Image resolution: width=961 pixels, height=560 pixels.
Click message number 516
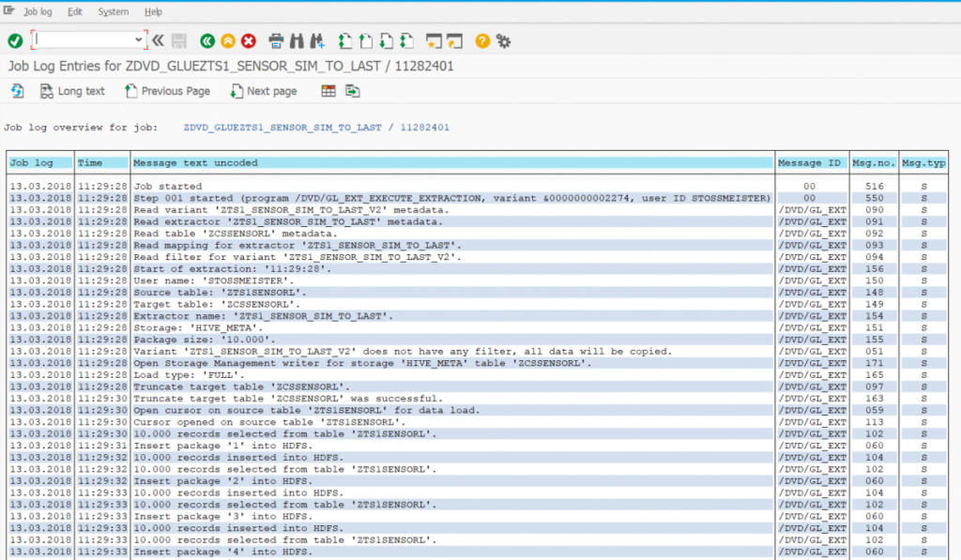(874, 187)
